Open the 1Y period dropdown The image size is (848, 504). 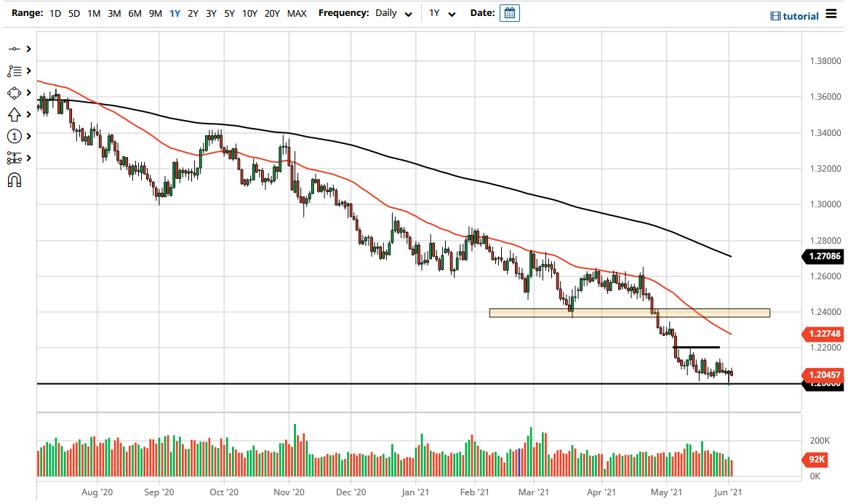tap(442, 12)
